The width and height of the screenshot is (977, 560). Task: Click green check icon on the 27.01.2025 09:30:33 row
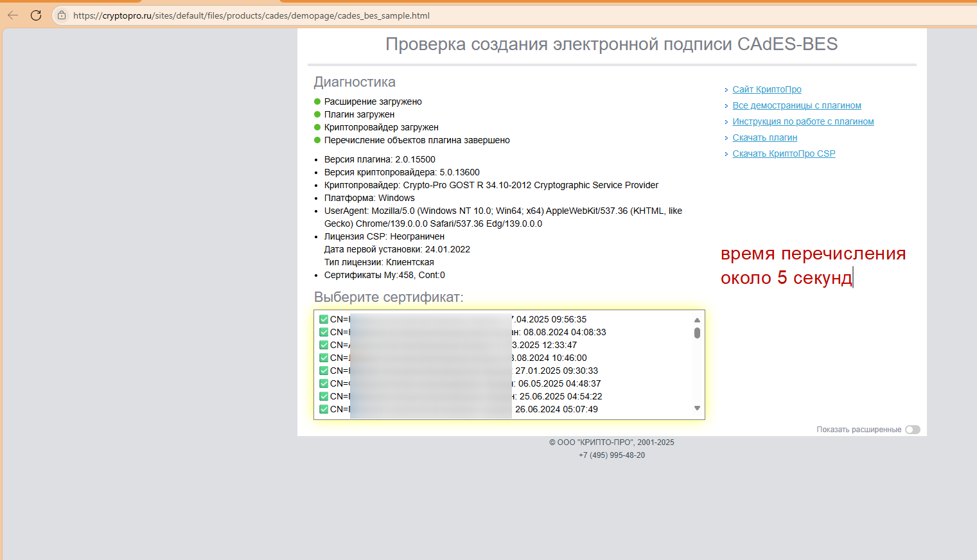point(324,371)
